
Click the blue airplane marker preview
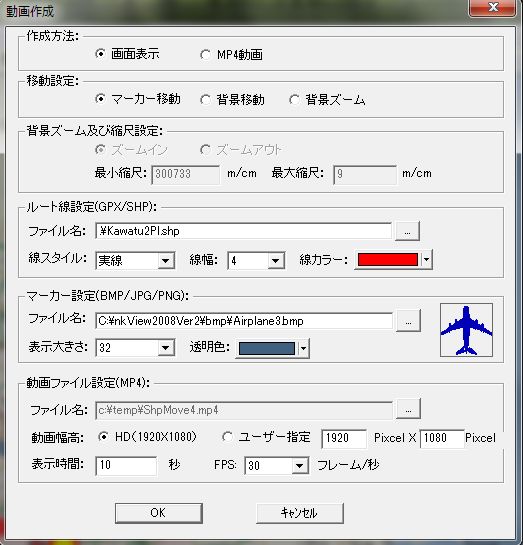(466, 330)
